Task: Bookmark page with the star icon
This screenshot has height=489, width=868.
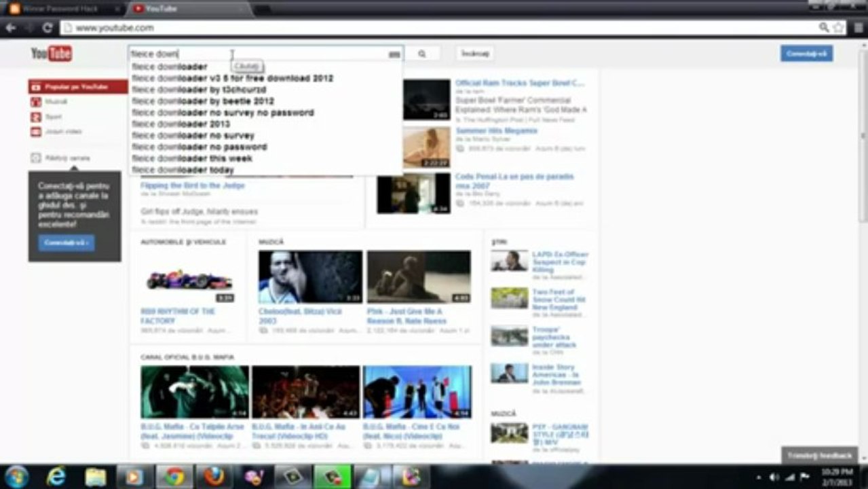Action: tap(838, 28)
